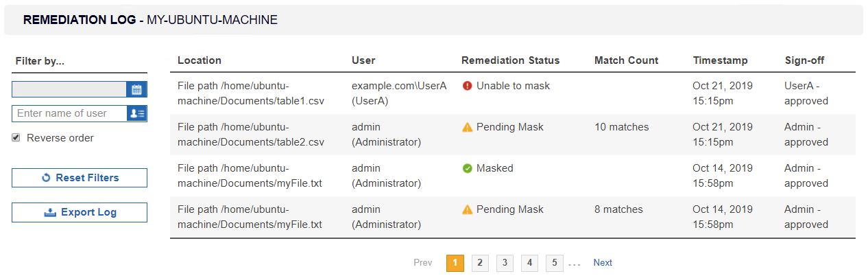This screenshot has width=868, height=276.
Task: Focus the Enter name of user field
Action: pos(69,113)
